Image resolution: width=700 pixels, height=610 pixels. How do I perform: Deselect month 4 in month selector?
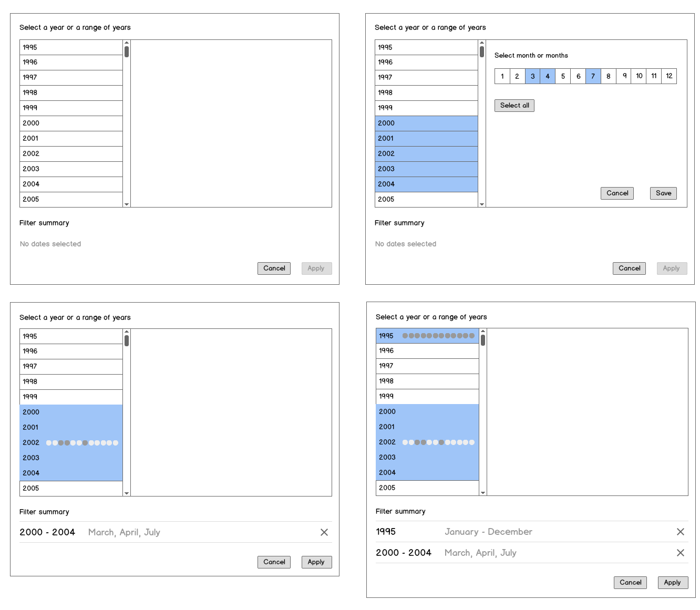click(548, 76)
